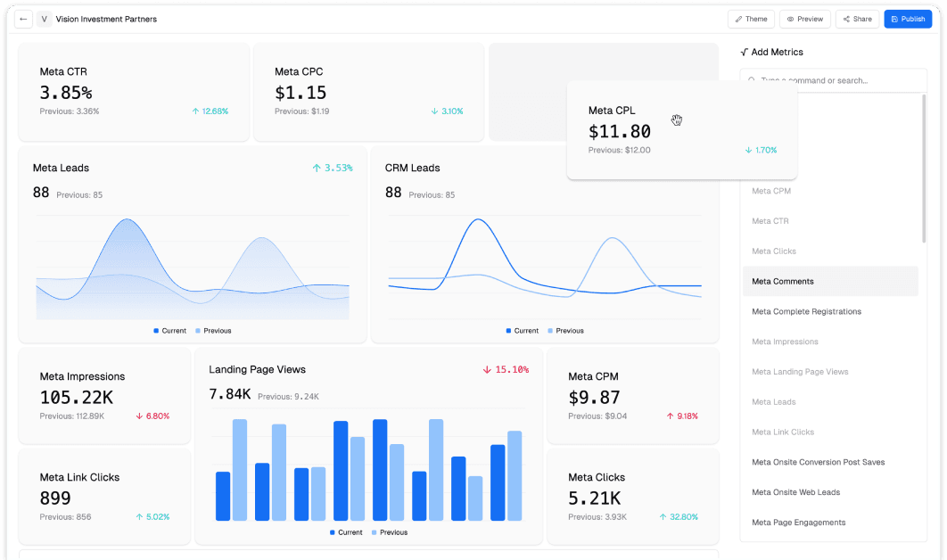
Task: Click the Current legend swatch under Meta Leads
Action: tap(156, 331)
